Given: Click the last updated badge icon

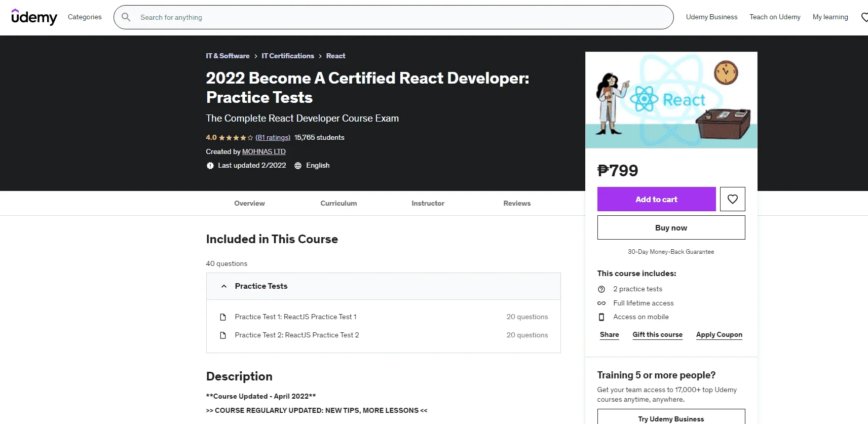Looking at the screenshot, I should point(210,166).
